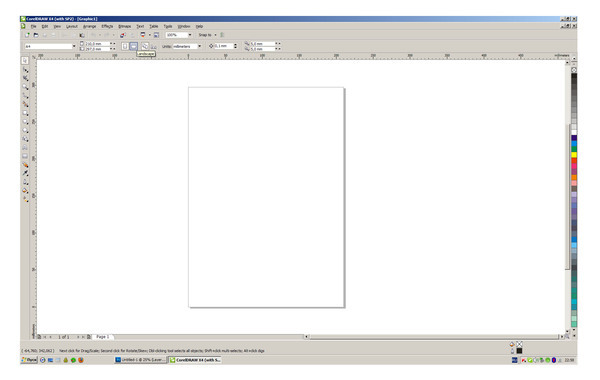This screenshot has height=380, width=600.
Task: Select the Eyedropper tool
Action: (25, 173)
